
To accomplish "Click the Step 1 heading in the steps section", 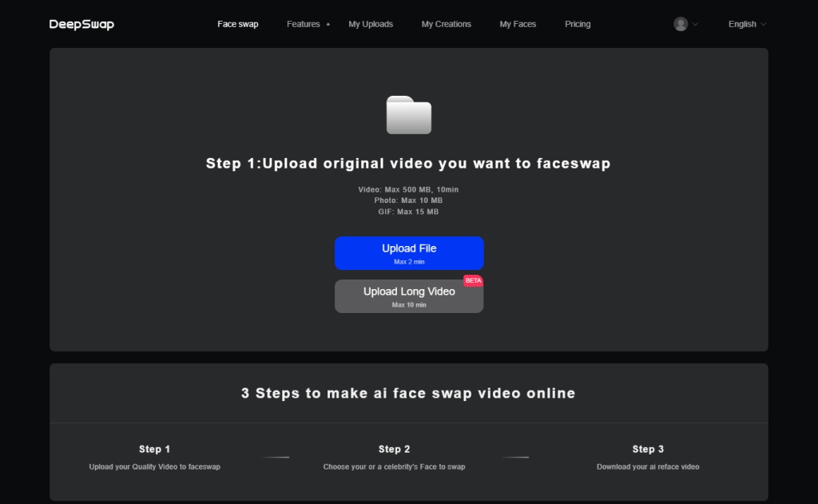I will (154, 449).
